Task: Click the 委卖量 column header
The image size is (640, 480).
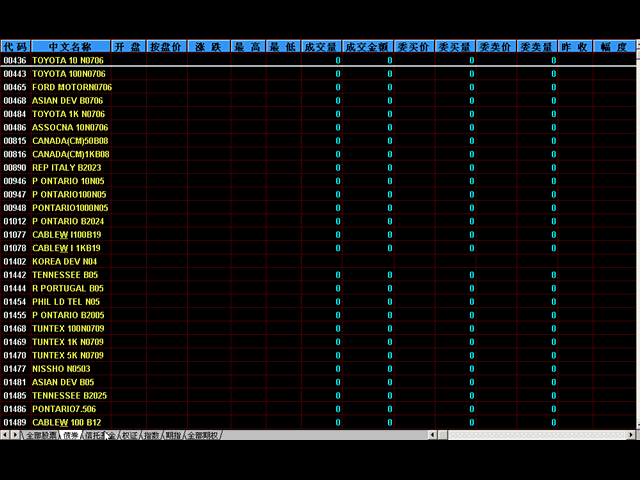Action: 537,47
